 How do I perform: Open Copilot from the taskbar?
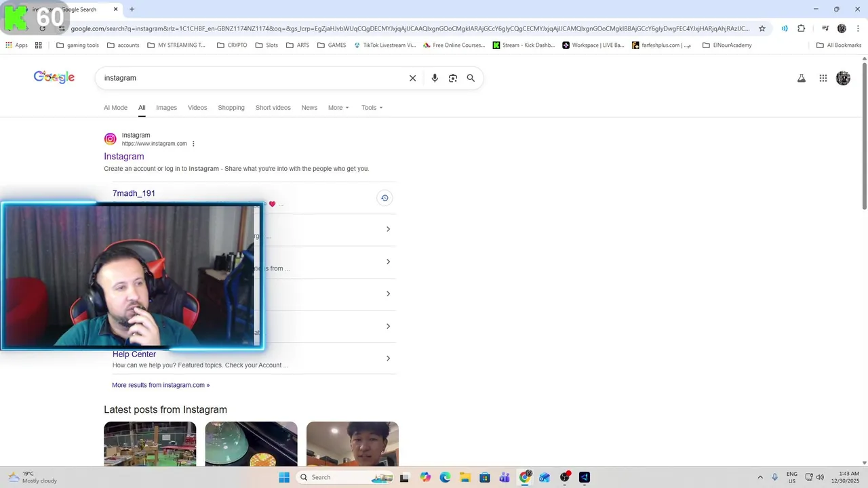coord(425,477)
